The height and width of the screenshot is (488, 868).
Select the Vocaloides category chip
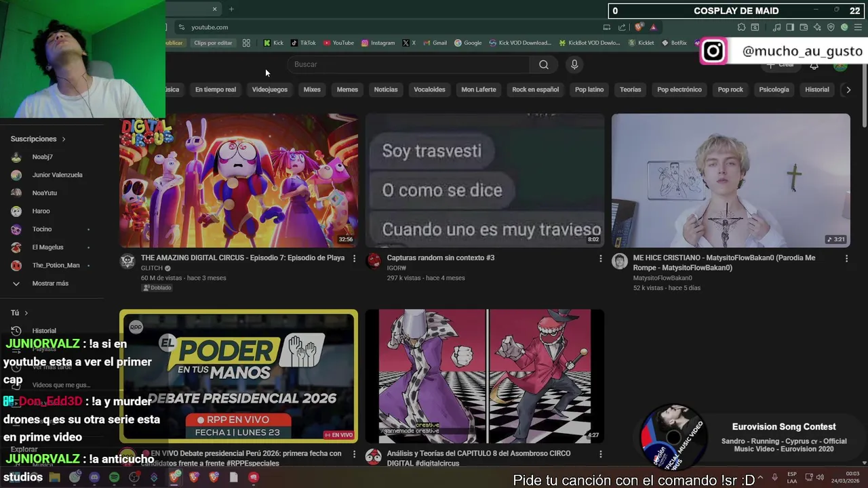tap(429, 89)
